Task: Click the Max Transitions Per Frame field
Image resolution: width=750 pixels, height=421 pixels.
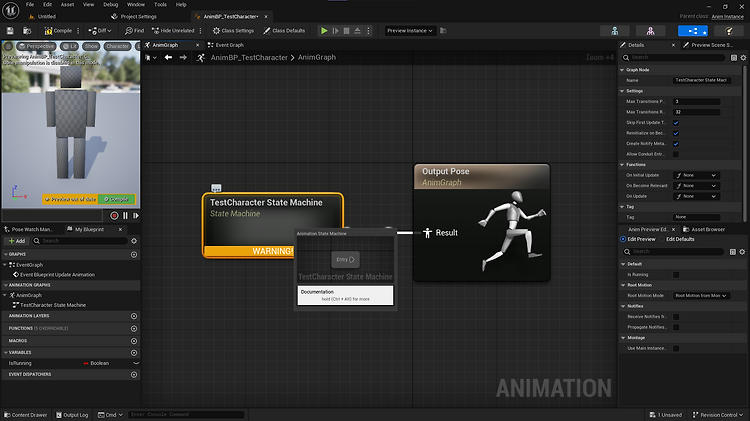Action: pos(696,101)
